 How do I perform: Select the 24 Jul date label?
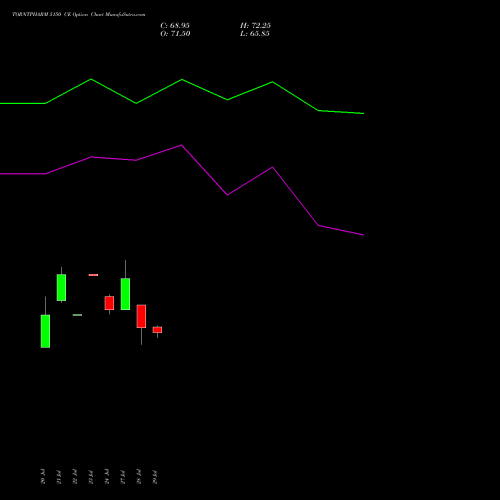[107, 477]
